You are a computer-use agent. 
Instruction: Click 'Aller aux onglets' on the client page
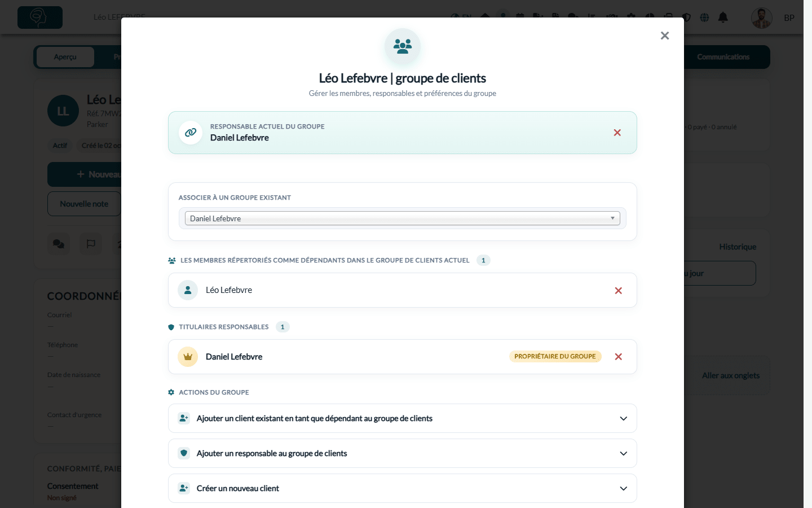click(731, 375)
